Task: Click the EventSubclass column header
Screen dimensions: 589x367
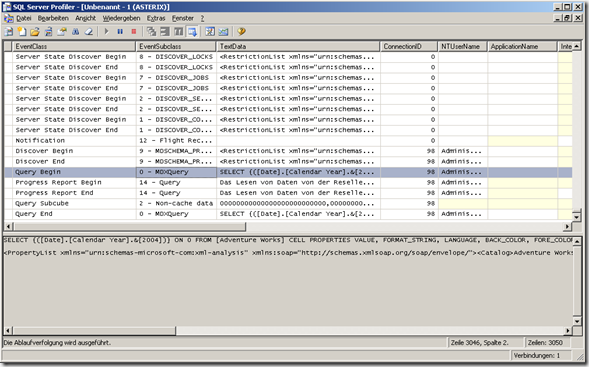Action: pos(176,47)
